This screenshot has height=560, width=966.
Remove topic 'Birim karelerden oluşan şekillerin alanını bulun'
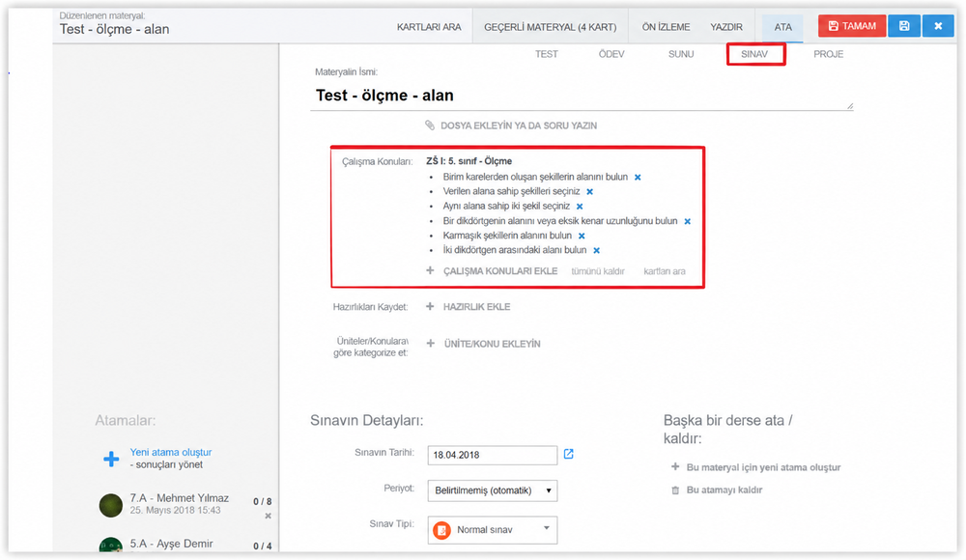(x=638, y=178)
